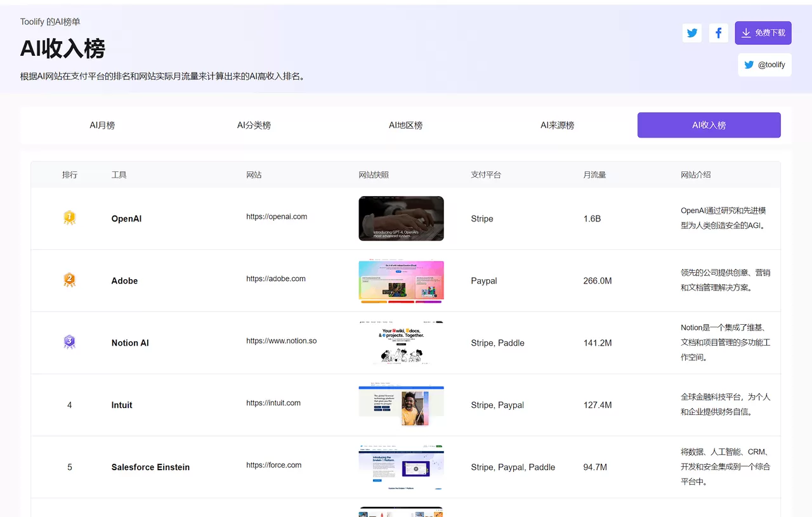Click the bronze medal icon beside Notion AI
812x517 pixels.
(69, 341)
